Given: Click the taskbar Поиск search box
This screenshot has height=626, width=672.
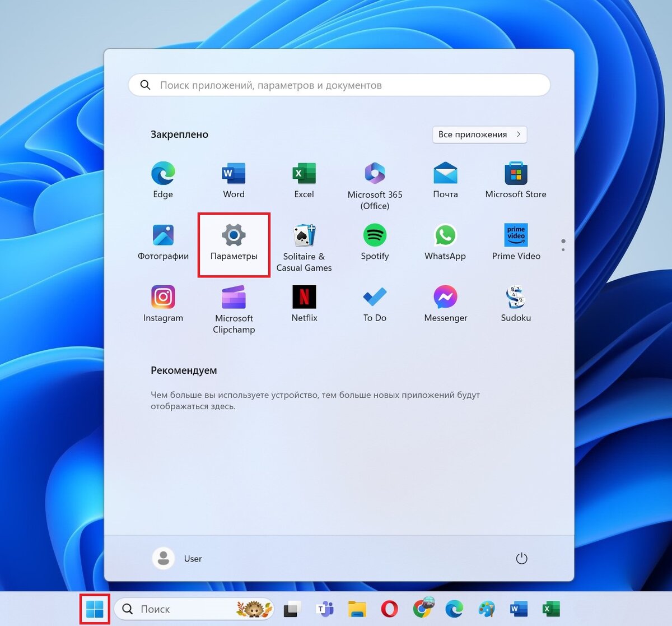Looking at the screenshot, I should pos(194,609).
